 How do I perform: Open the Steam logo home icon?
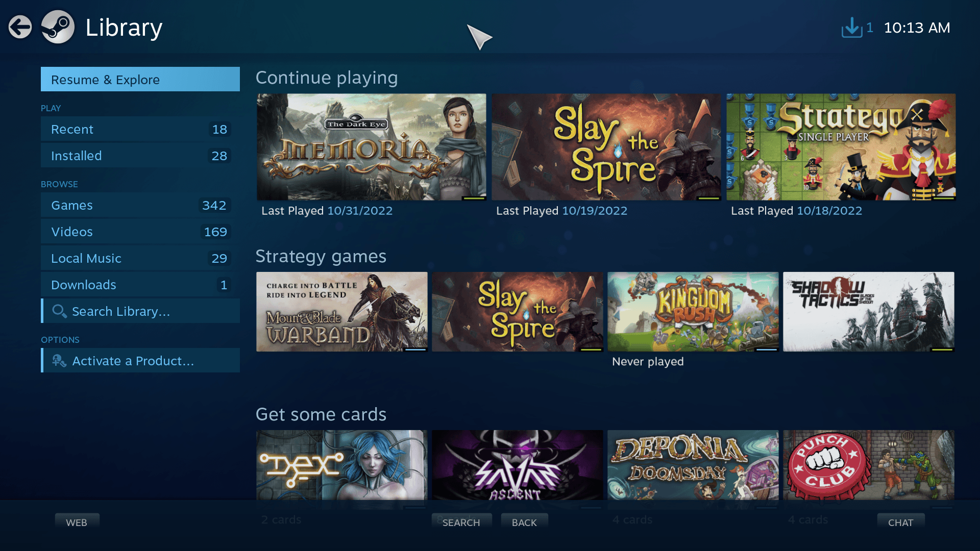58,27
